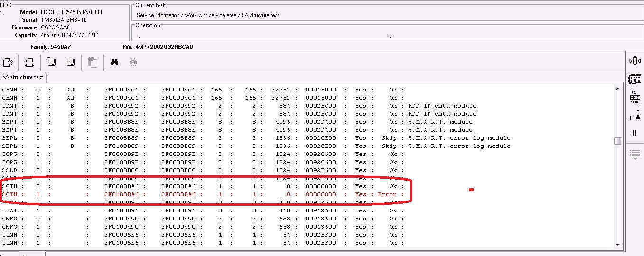The width and height of the screenshot is (644, 256).
Task: Click red address 3F0108BA6 in SCTH 1 row
Action: point(121,194)
